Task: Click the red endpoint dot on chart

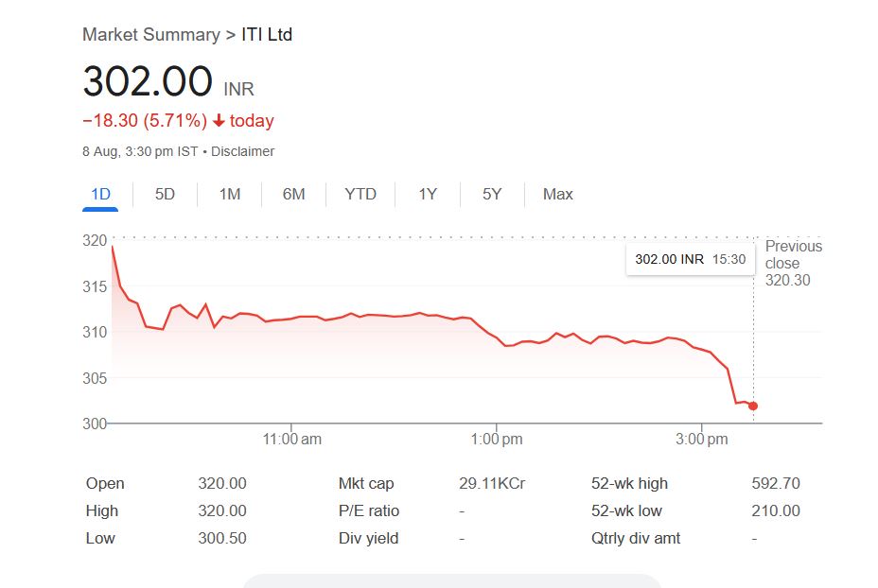Action: tap(753, 406)
